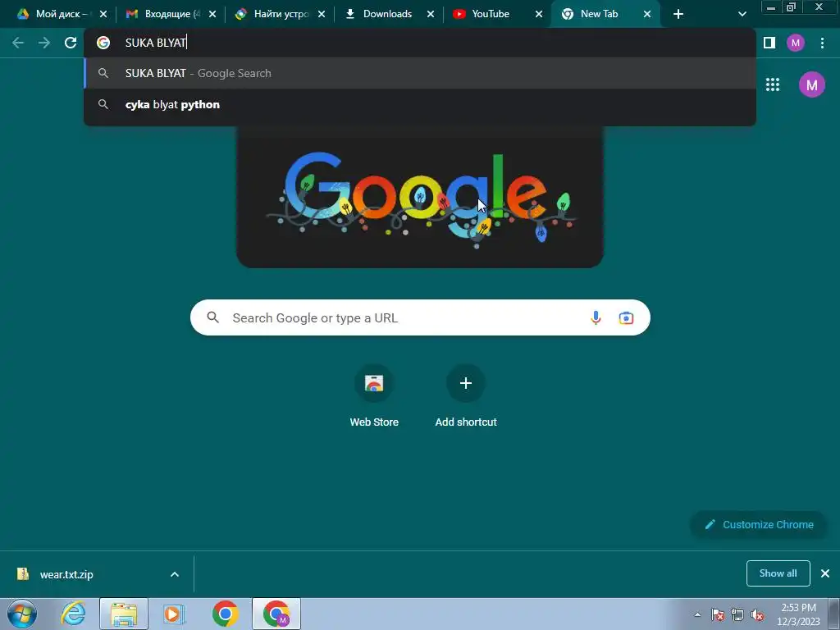Close the Мой диск tab

103,14
